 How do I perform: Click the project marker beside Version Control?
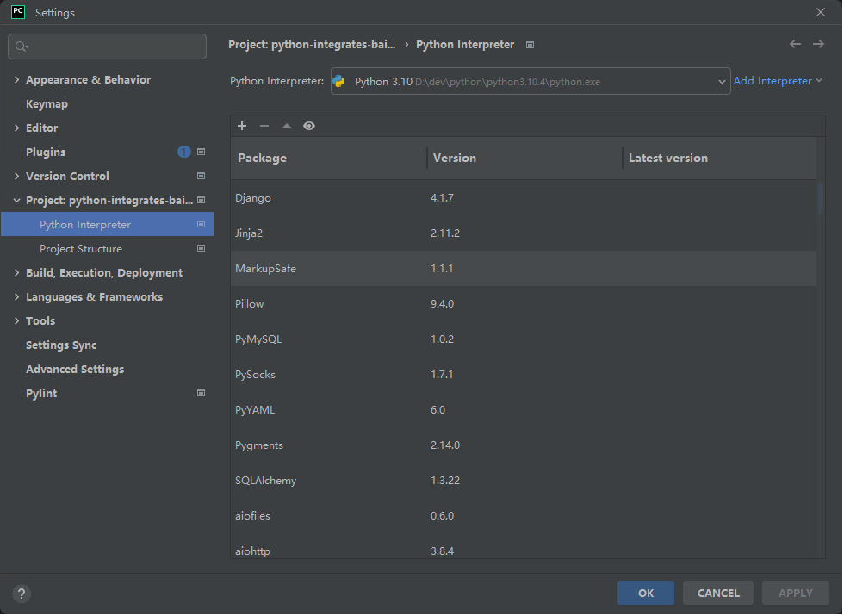(x=202, y=176)
